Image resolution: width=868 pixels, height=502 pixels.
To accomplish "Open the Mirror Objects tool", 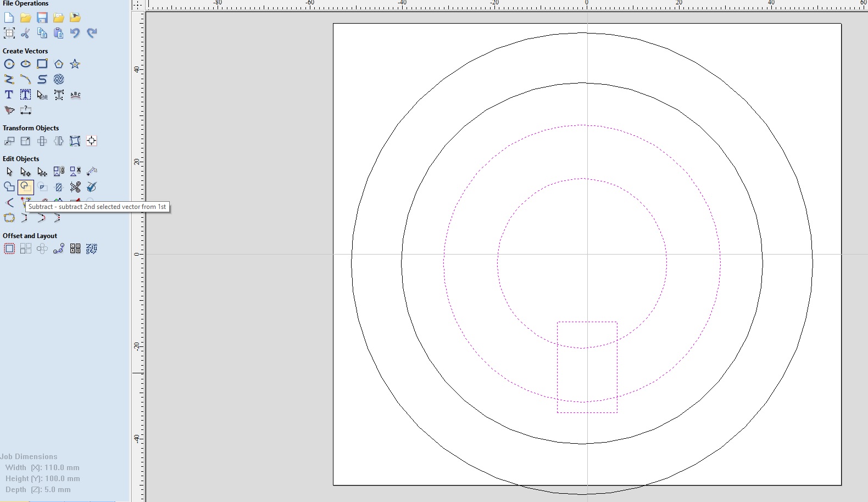I will [x=58, y=141].
